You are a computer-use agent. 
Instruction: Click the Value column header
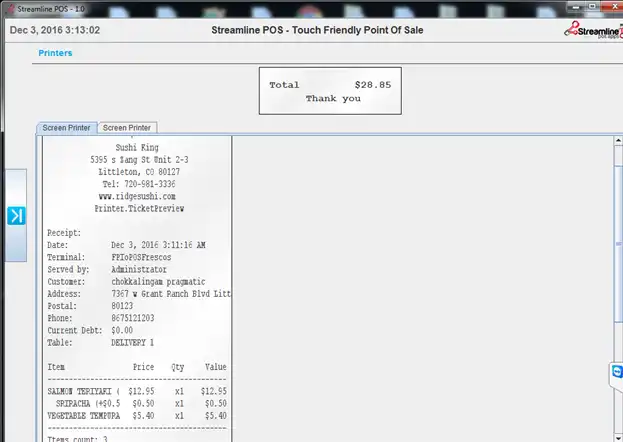tap(216, 367)
